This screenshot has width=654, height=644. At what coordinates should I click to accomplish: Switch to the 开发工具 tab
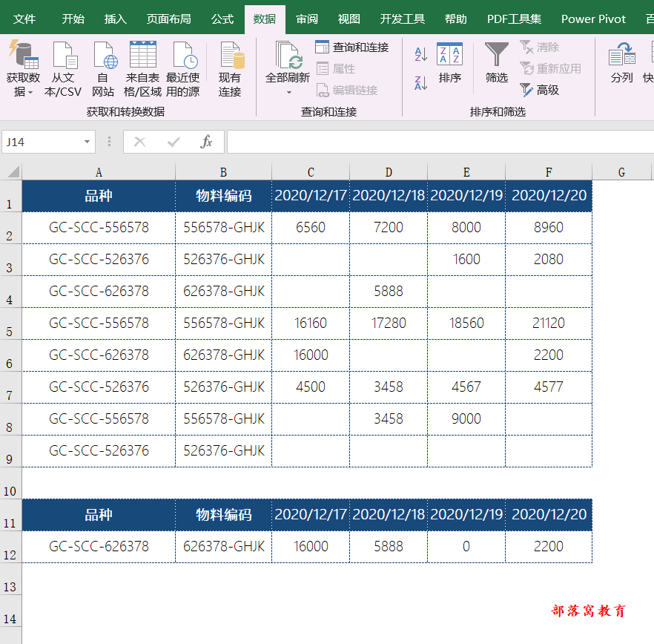tap(402, 19)
